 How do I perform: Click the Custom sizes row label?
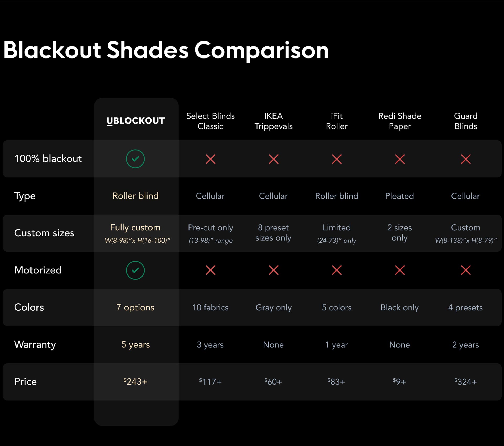[44, 233]
